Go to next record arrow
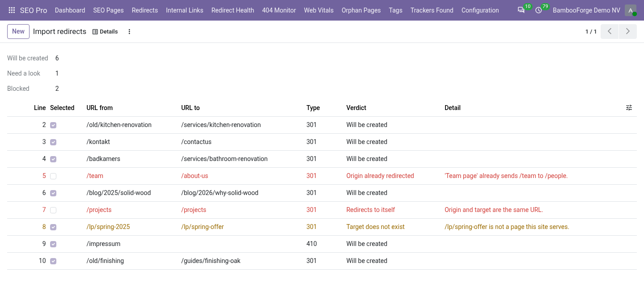Screen dimensions: 644x284 coord(628,31)
